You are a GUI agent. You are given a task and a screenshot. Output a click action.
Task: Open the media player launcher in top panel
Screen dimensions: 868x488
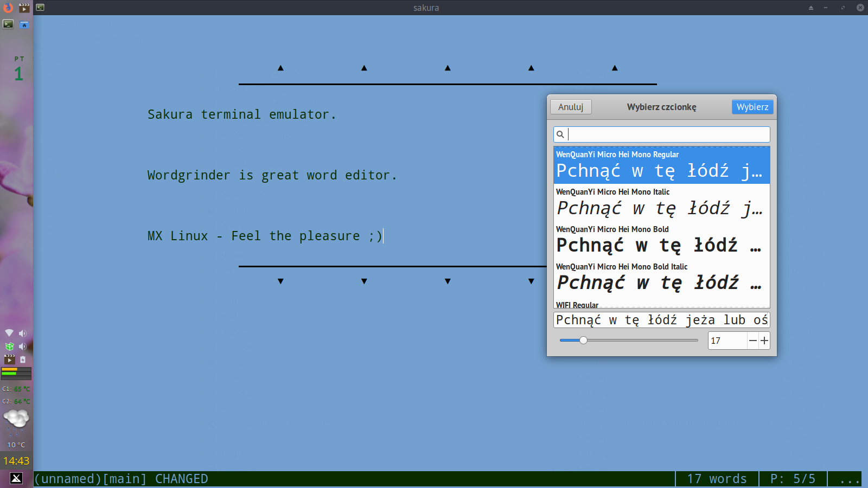coord(24,8)
